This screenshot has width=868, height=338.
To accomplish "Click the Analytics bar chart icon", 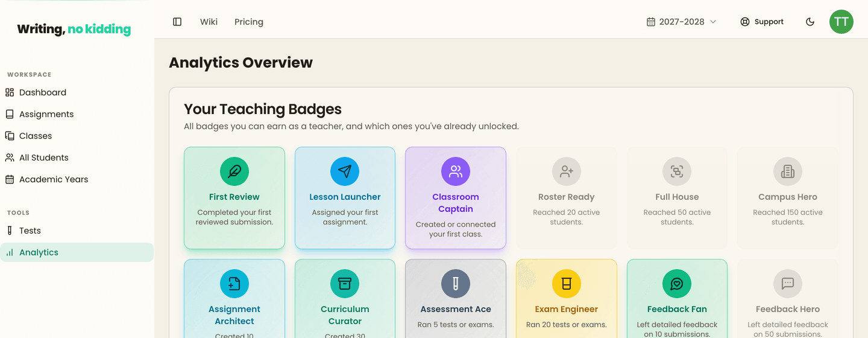I will coord(10,252).
